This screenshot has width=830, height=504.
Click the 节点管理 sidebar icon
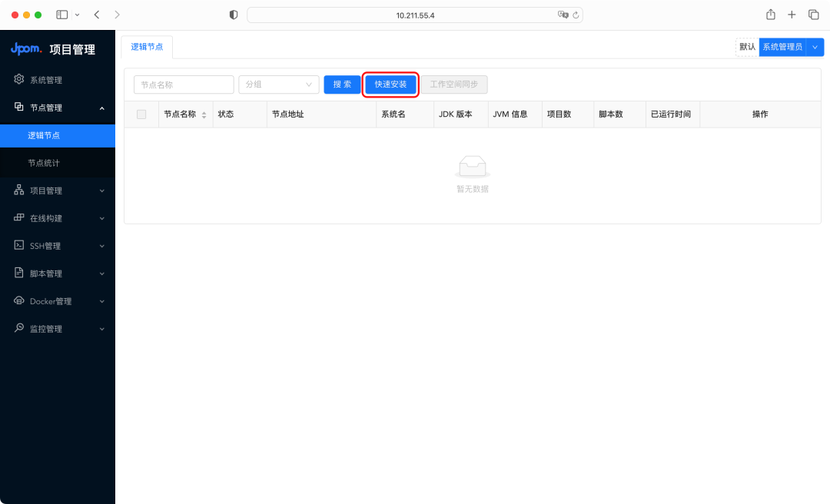coord(19,107)
